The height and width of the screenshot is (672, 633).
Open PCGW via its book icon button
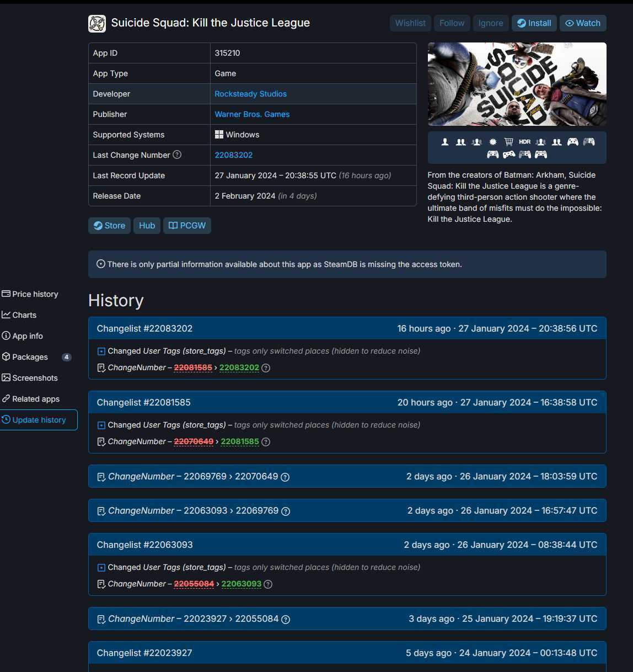point(187,226)
